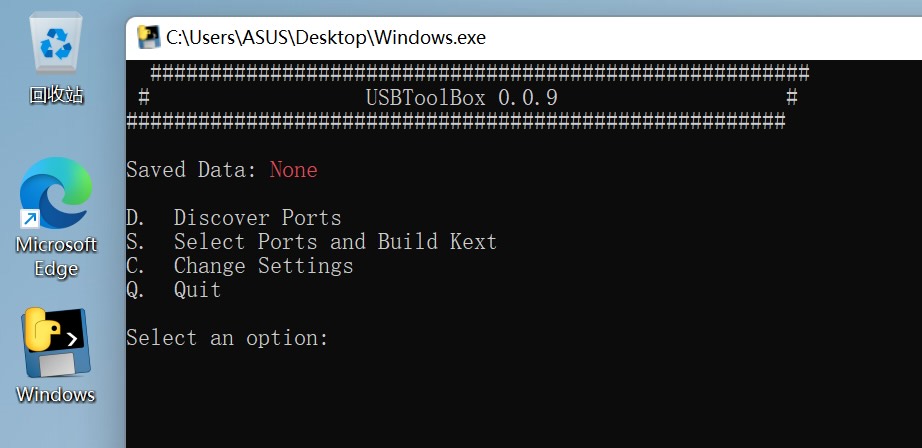Click the 回收站 label under Recycle Bin
Screen dimensions: 922x448
click(x=56, y=95)
